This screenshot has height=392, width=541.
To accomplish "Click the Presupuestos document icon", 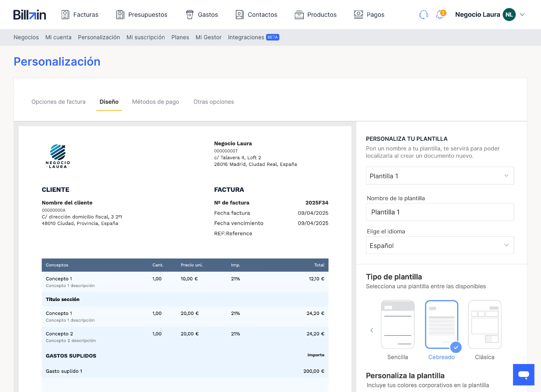I will click(120, 15).
